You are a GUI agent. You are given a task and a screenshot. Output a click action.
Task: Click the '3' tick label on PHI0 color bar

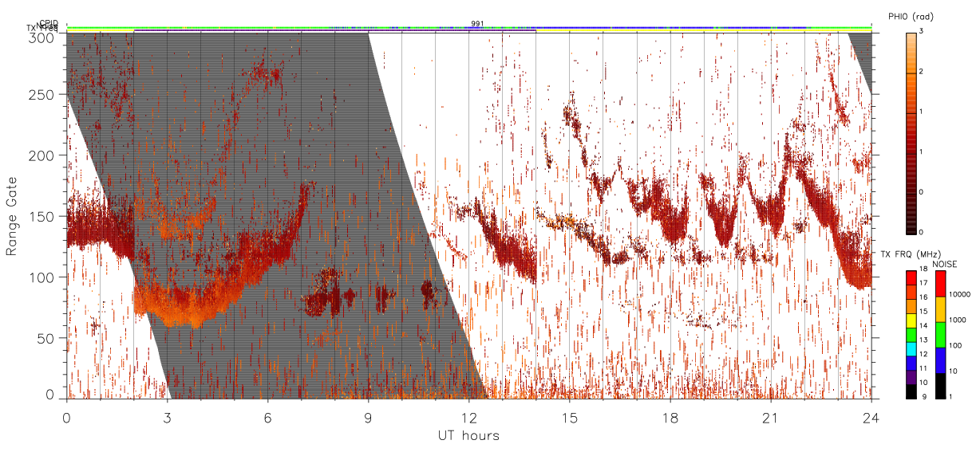pyautogui.click(x=923, y=33)
